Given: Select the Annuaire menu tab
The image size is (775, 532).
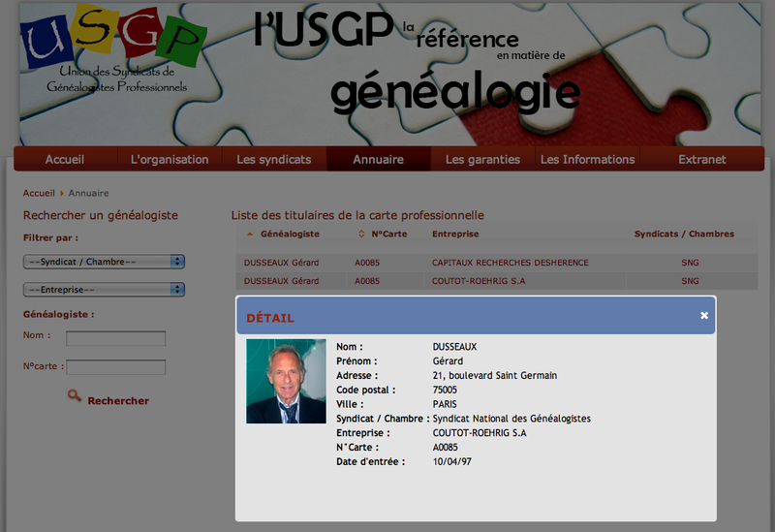Looking at the screenshot, I should (x=378, y=159).
